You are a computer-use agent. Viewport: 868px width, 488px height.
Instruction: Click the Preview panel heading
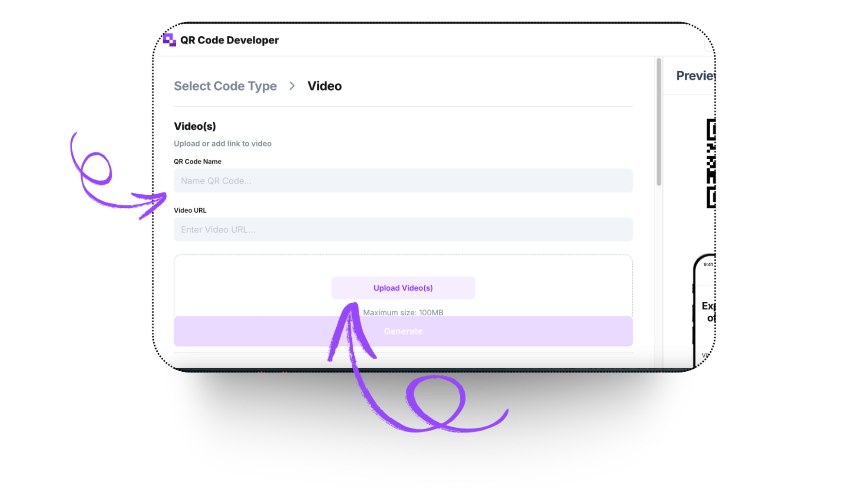click(696, 76)
